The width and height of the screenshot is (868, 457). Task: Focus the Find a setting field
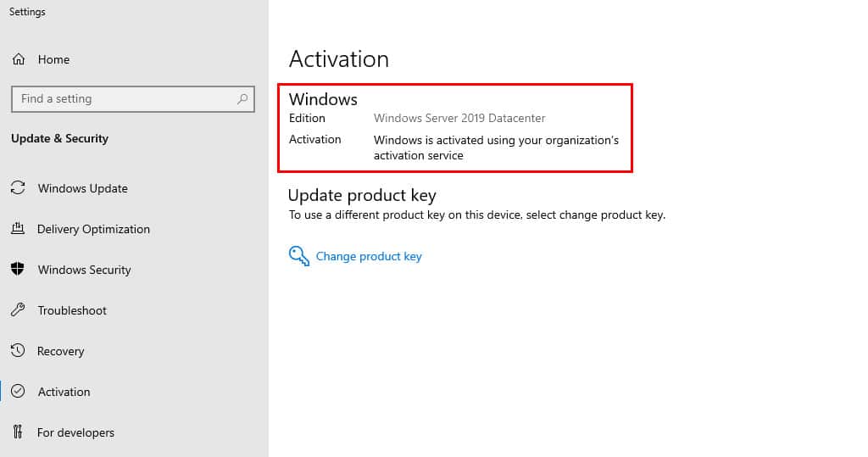[133, 99]
